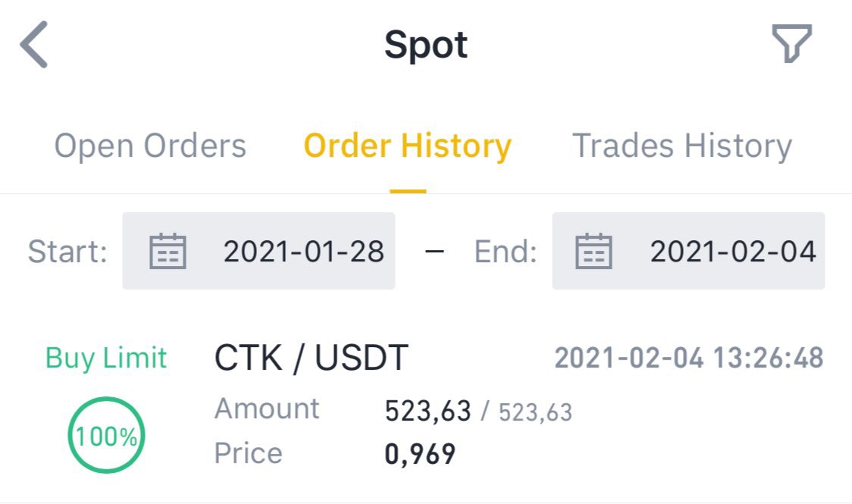Screen dimensions: 852x504
Task: Click the filled amount 523,63 value
Action: coord(428,412)
